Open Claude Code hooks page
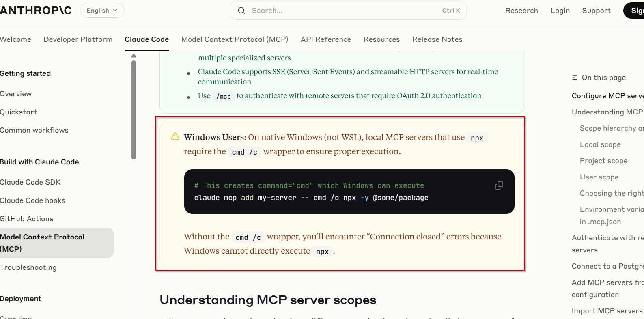The width and height of the screenshot is (644, 319). (x=32, y=200)
